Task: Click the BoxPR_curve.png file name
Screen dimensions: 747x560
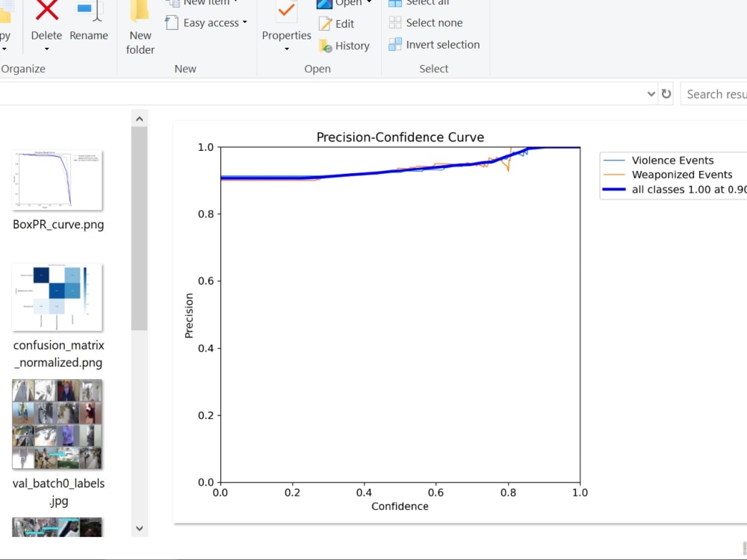Action: [x=58, y=224]
